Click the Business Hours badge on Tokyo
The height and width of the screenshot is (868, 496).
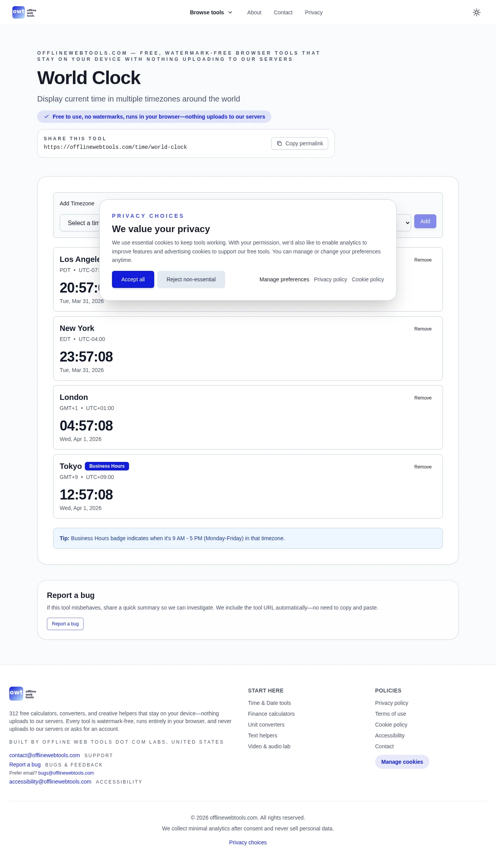(107, 466)
